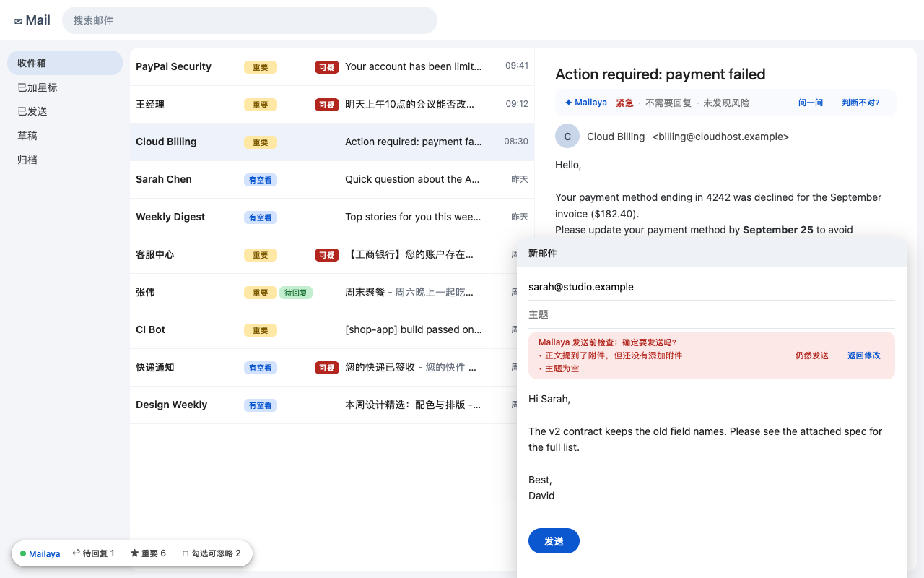Filter by 待回复 1 in bottom bar
Screen dimensions: 924x578
pyautogui.click(x=93, y=553)
